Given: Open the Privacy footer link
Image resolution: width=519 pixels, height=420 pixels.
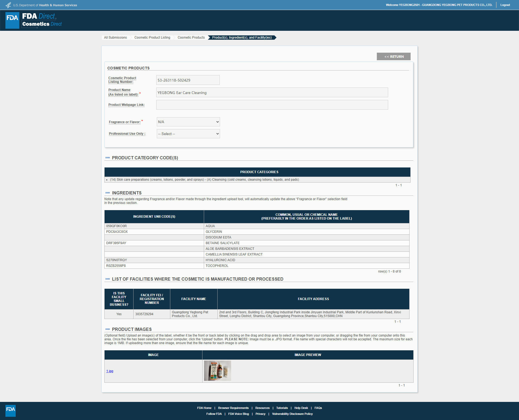Looking at the screenshot, I should [260, 414].
